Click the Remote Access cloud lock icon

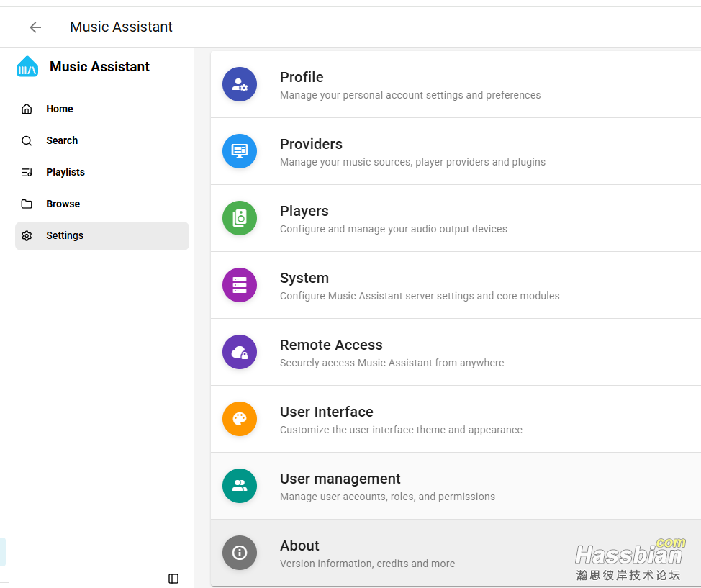click(240, 352)
